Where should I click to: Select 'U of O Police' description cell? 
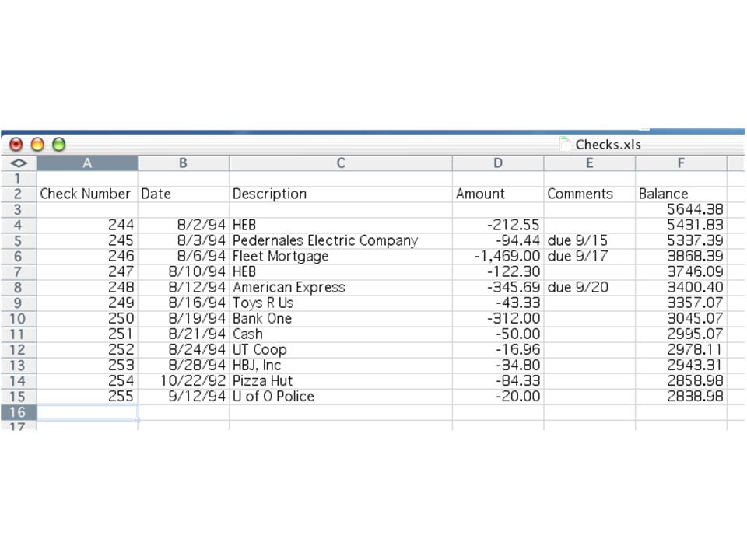pyautogui.click(x=341, y=397)
